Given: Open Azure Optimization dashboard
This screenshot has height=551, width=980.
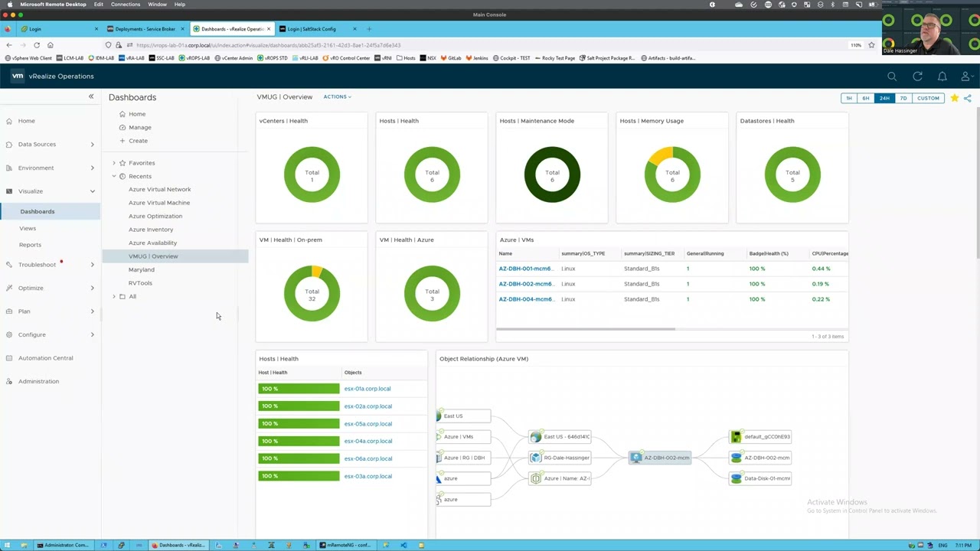Looking at the screenshot, I should point(155,217).
